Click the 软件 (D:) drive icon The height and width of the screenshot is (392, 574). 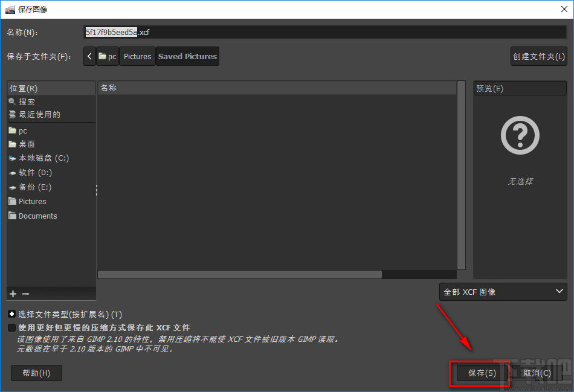click(x=13, y=173)
